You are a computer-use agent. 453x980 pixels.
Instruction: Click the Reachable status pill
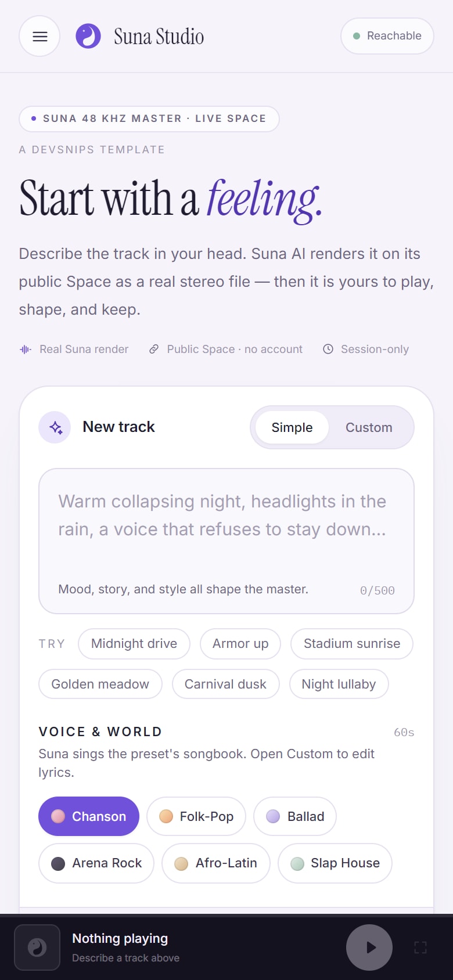[387, 36]
